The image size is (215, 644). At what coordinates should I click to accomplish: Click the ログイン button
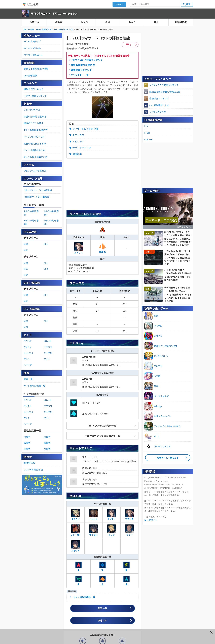coord(119,4)
